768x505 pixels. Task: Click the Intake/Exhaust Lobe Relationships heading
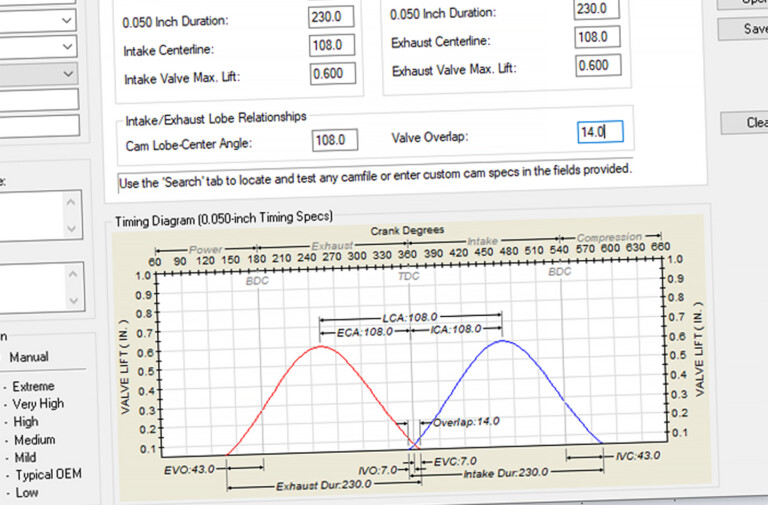click(216, 119)
